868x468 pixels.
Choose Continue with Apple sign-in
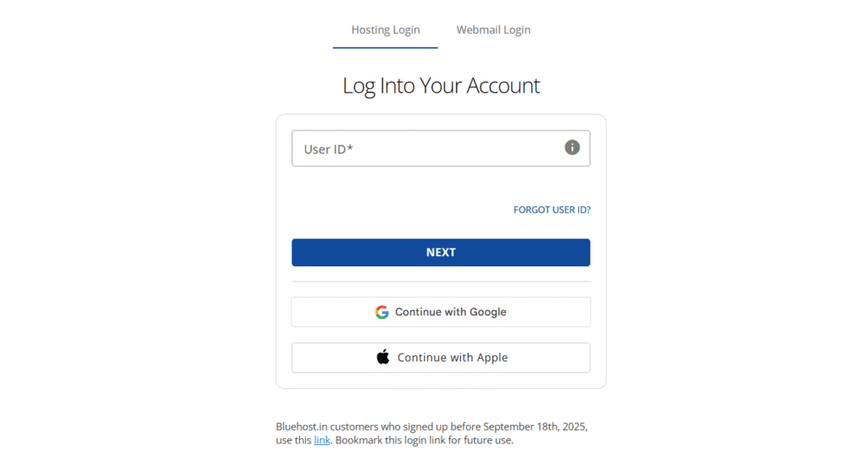(x=441, y=357)
